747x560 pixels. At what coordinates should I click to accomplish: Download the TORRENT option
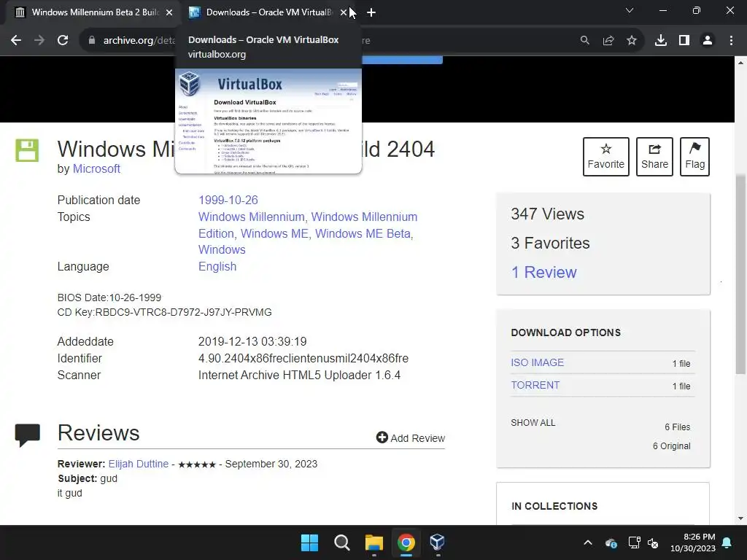[x=535, y=385]
